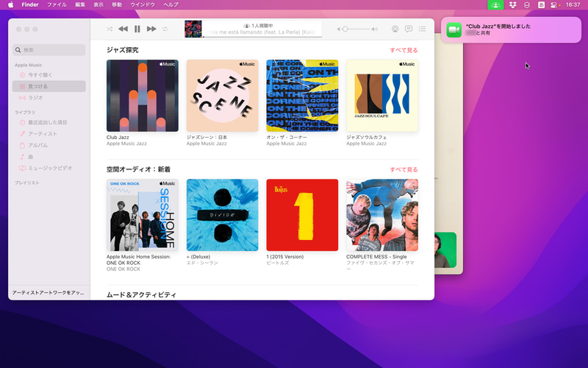The height and width of the screenshot is (368, 588).
Task: Click ビートルズ artist name
Action: tap(278, 263)
